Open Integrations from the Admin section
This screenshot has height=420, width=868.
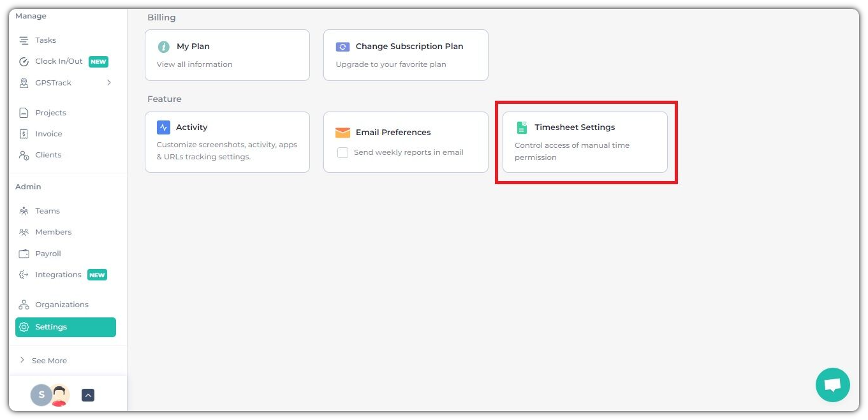tap(58, 275)
